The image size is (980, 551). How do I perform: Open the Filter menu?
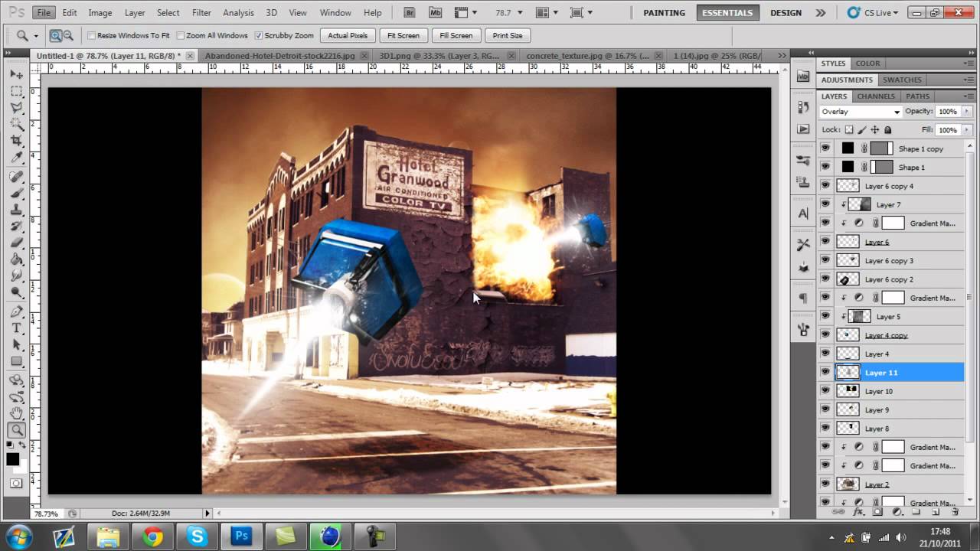[201, 13]
